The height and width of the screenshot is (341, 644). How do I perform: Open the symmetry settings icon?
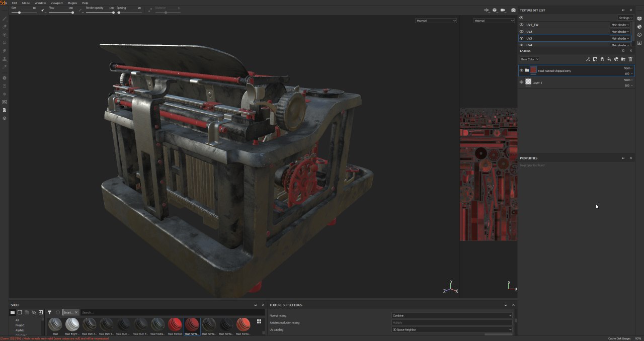coord(487,10)
